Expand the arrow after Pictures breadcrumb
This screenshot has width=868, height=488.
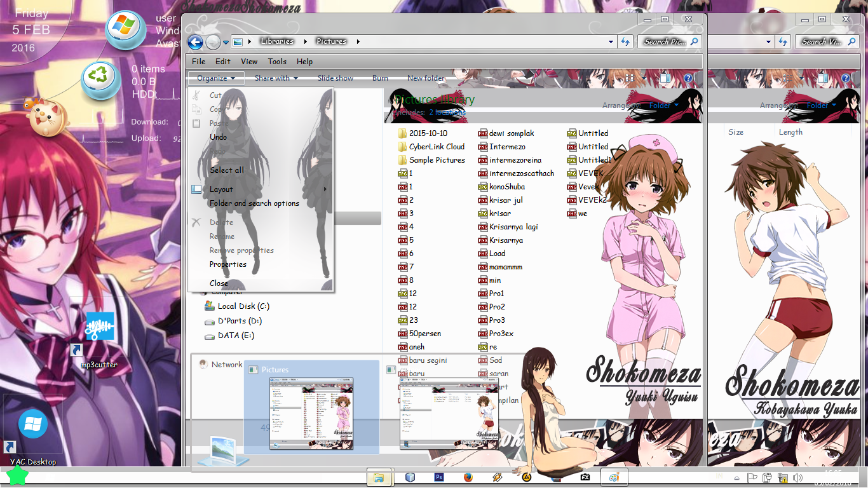(x=358, y=42)
